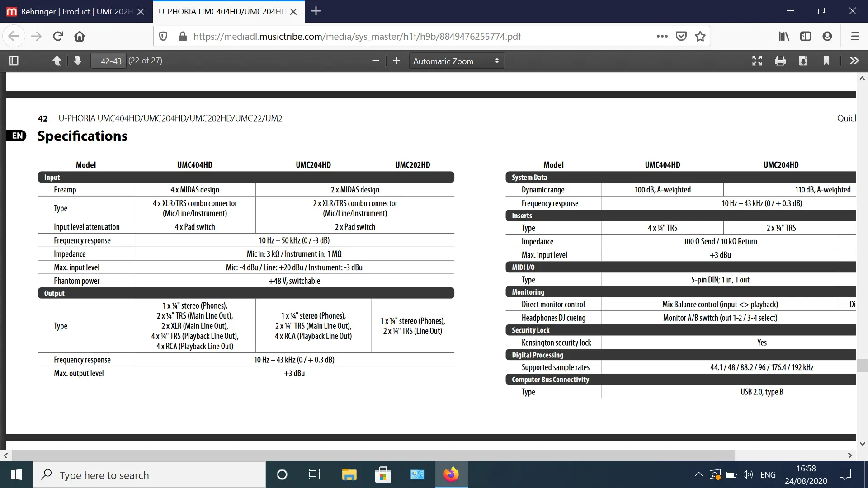Click the Windows taskbar search box

[x=149, y=475]
